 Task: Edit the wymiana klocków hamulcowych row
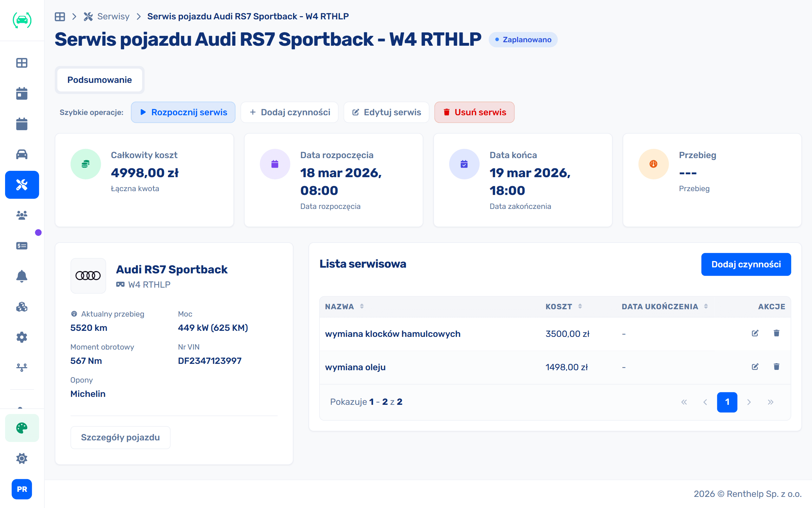click(755, 333)
